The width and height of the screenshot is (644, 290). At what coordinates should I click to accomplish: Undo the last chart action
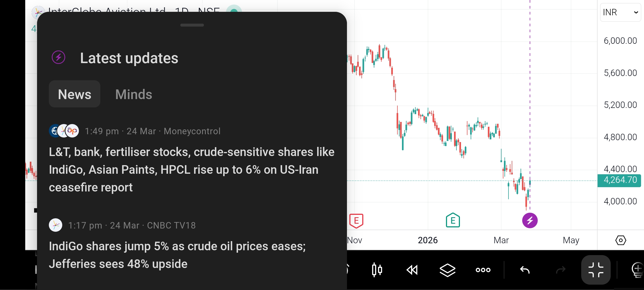pos(525,270)
